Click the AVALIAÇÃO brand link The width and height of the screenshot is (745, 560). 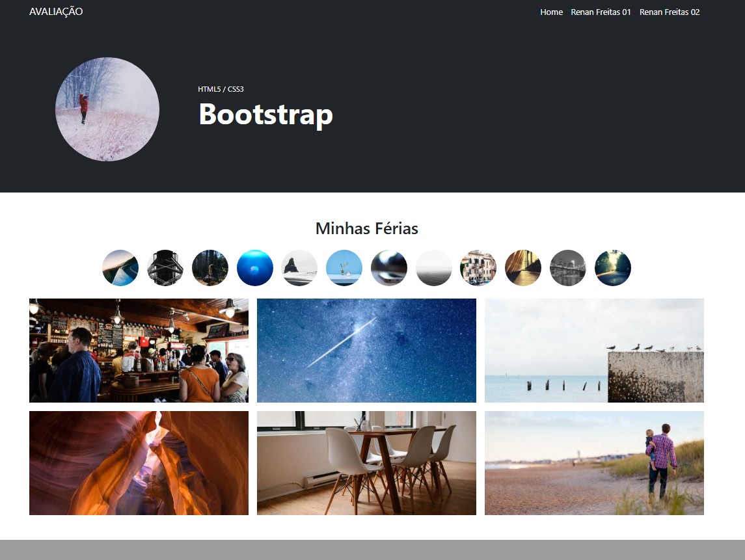[x=54, y=11]
